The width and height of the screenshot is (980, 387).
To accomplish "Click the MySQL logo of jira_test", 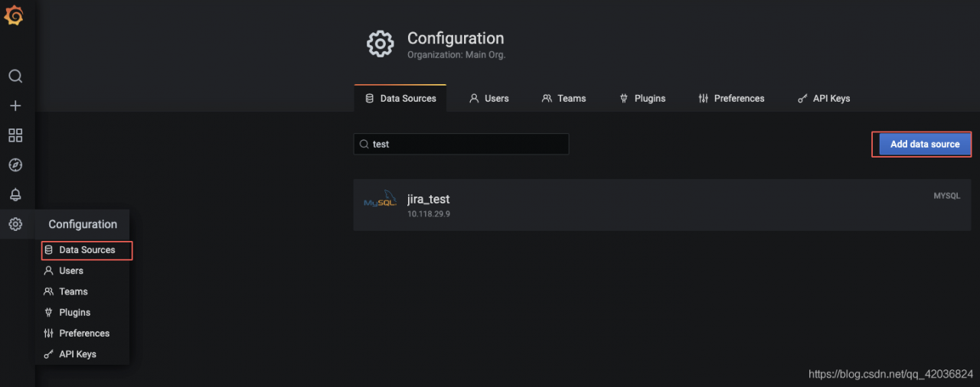I will [x=380, y=201].
